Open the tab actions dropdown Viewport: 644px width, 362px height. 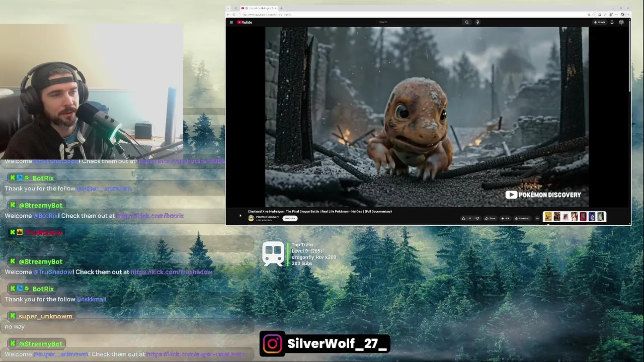pyautogui.click(x=228, y=8)
